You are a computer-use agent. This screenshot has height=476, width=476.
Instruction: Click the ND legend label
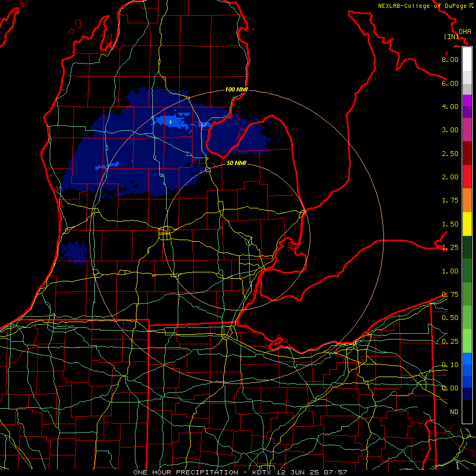pos(454,412)
